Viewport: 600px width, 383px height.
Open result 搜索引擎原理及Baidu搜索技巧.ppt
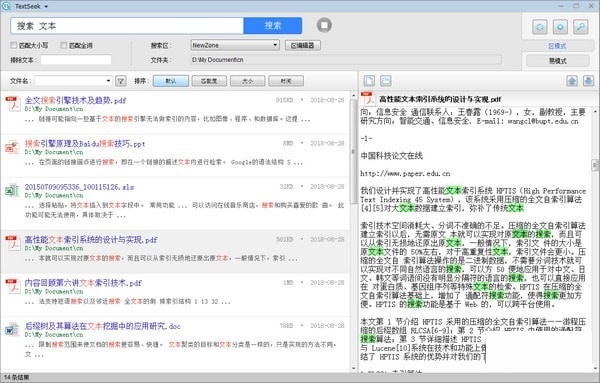(x=85, y=143)
